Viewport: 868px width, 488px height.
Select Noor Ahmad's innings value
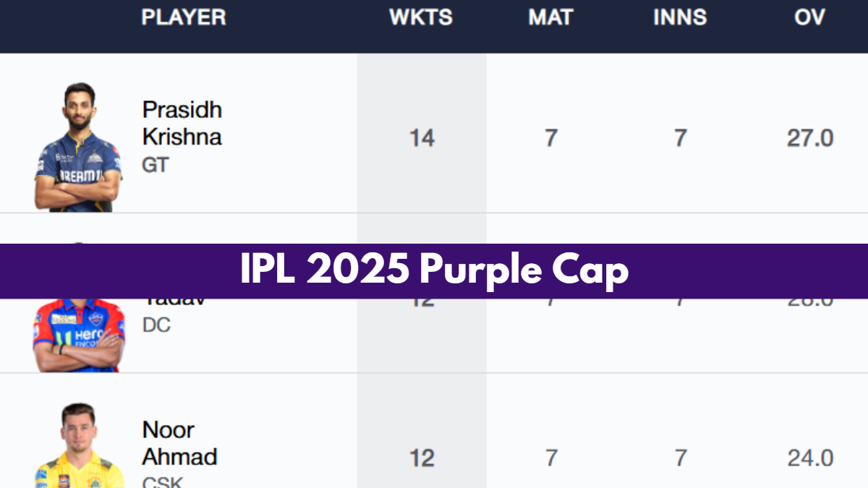point(681,458)
